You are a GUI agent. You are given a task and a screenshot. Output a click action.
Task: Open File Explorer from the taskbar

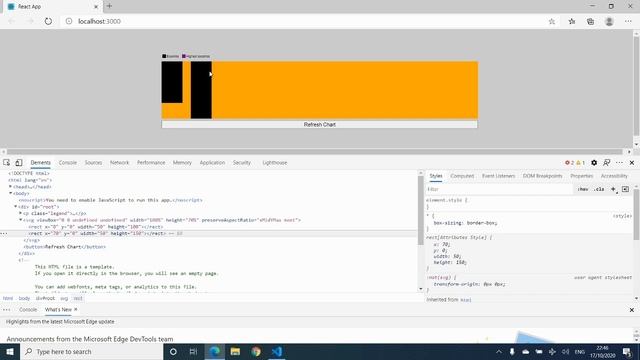point(235,351)
